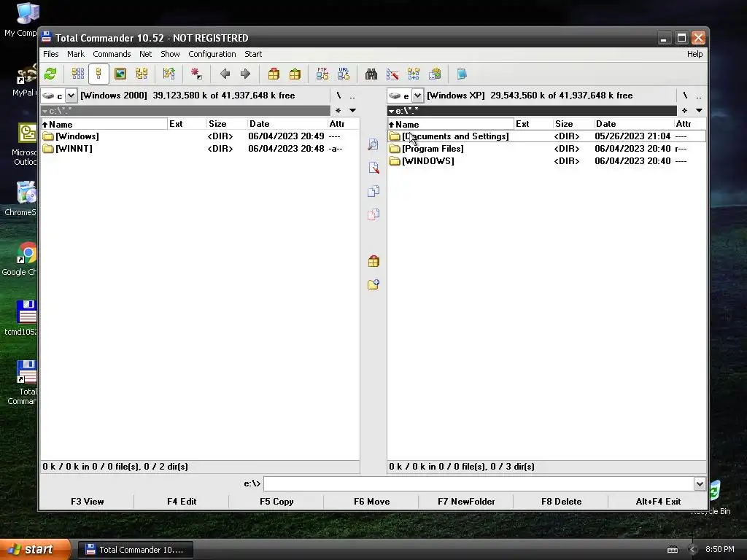Click the separate tree panel toolbar icon
The image size is (747, 560).
pyautogui.click(x=169, y=74)
